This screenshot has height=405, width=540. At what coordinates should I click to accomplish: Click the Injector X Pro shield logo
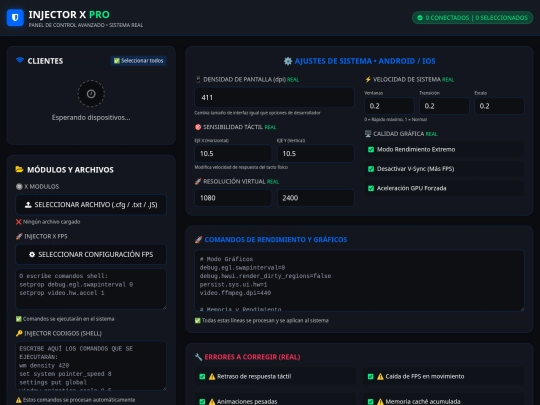(15, 18)
